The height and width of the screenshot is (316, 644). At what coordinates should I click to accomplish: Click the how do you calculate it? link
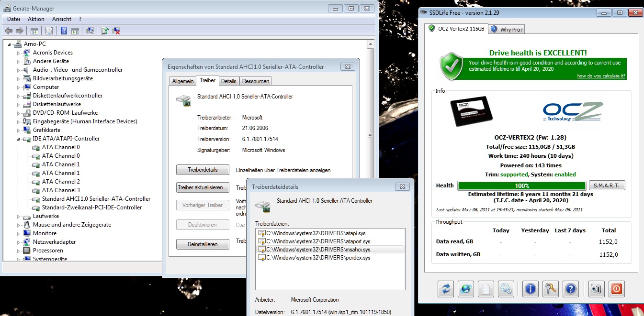[601, 76]
